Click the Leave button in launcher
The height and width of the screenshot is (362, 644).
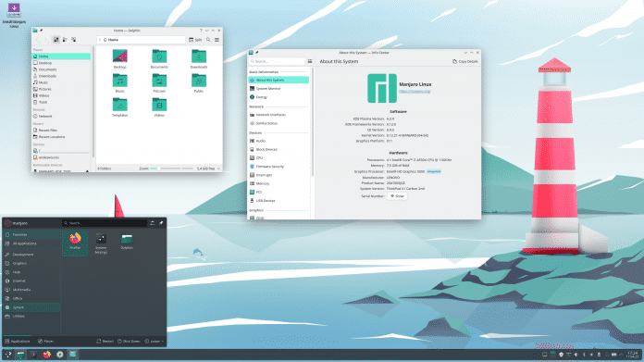(x=152, y=342)
